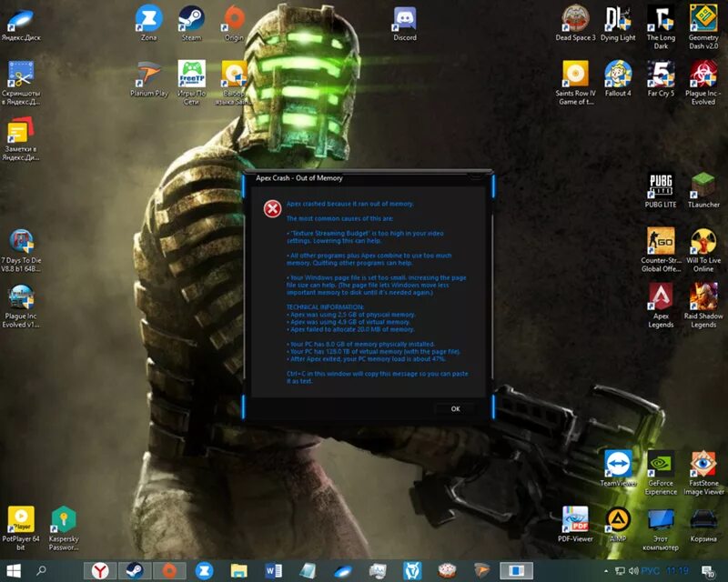
Task: Switch to the Apex crash window taskbar button
Action: (516, 571)
